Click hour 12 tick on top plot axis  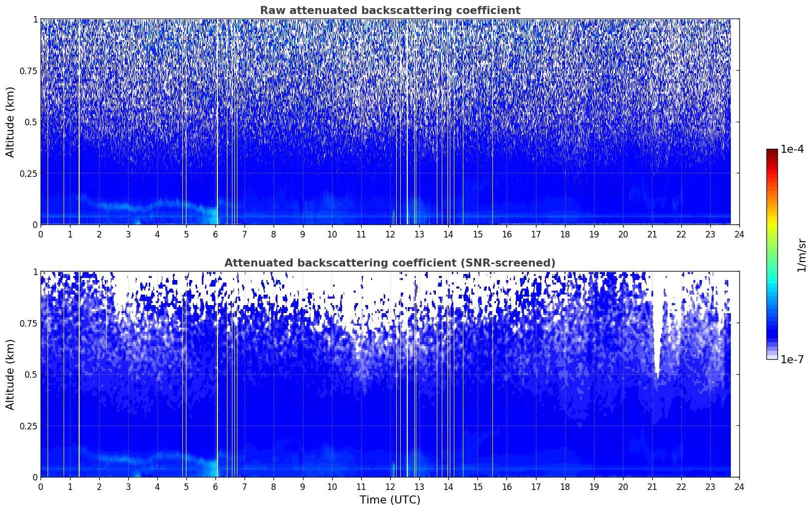390,234
